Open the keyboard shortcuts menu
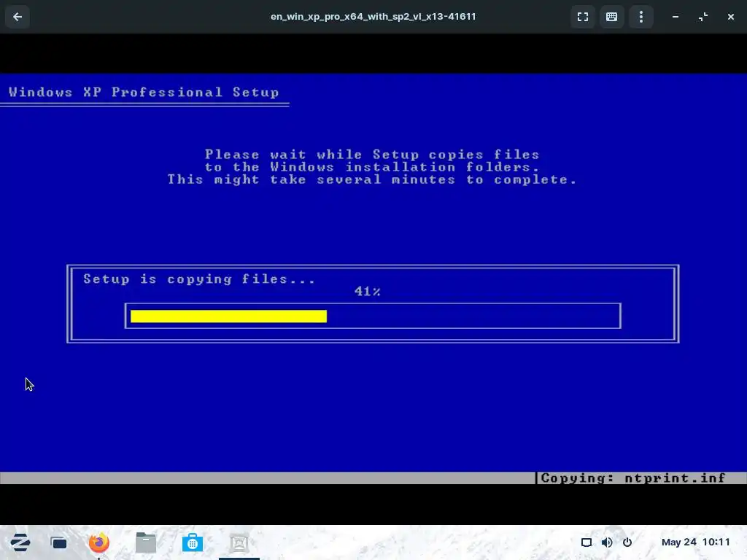This screenshot has height=560, width=747. [x=612, y=17]
